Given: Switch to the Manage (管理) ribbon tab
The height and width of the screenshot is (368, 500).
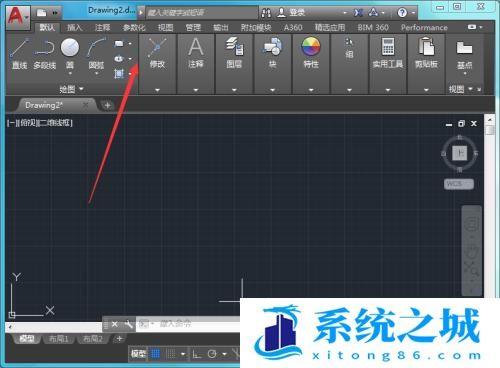Looking at the screenshot, I should [193, 27].
